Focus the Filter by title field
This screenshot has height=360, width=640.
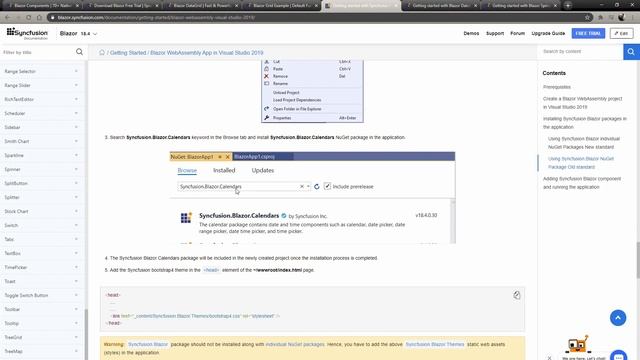pyautogui.click(x=38, y=52)
